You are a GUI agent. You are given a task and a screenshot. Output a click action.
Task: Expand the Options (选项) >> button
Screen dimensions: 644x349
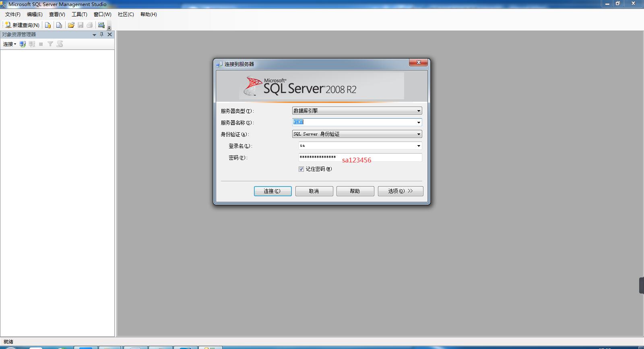click(400, 191)
